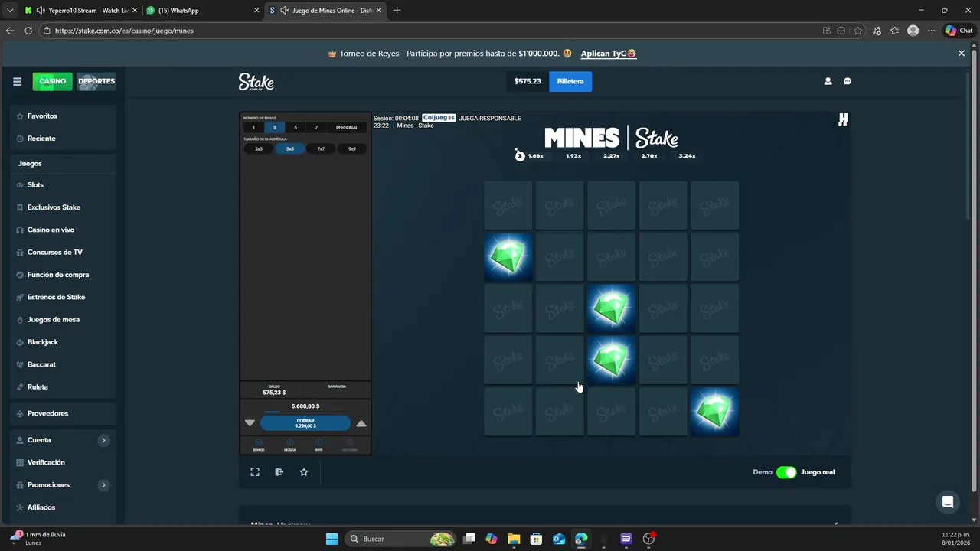980x551 pixels.
Task: Select Juego de Minas Online browser tab
Action: [325, 11]
